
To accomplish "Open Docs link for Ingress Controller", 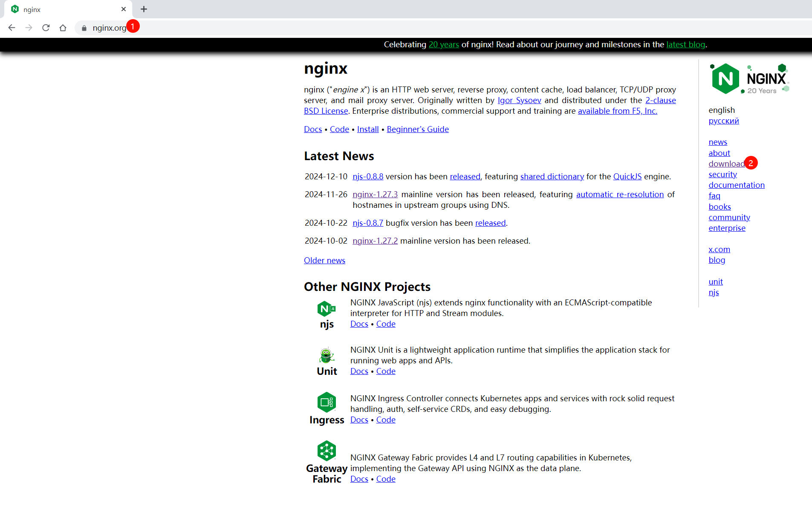I will 359,420.
